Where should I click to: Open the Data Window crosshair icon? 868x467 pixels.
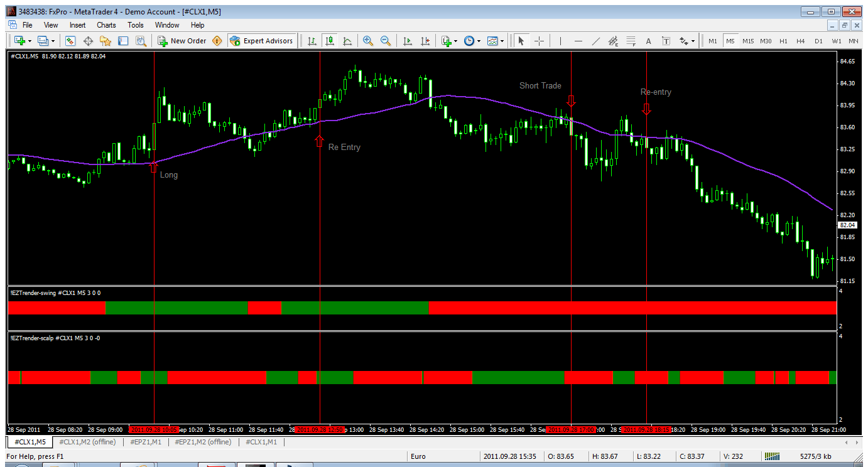88,41
